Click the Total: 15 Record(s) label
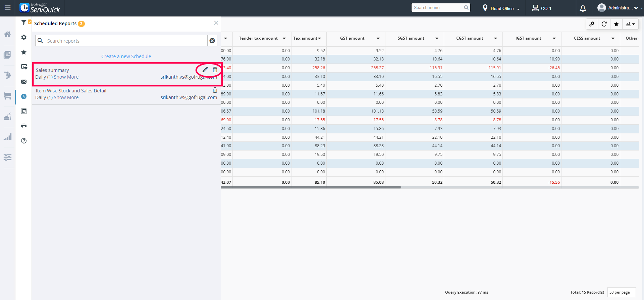Viewport: 644px width, 300px height. tap(587, 292)
